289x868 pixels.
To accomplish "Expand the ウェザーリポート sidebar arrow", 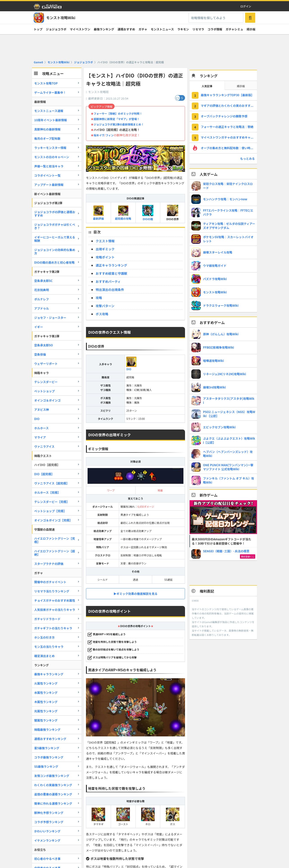I will [x=78, y=363].
